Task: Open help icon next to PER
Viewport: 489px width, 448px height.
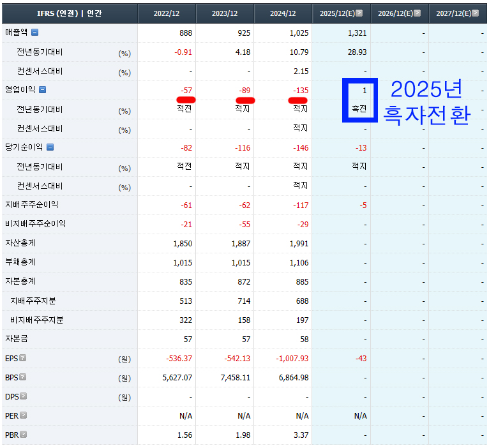Action: coord(24,415)
